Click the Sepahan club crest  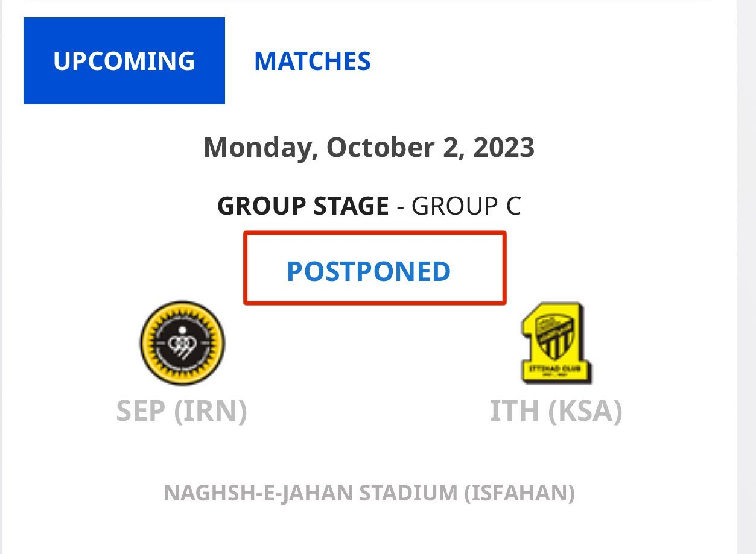[182, 343]
